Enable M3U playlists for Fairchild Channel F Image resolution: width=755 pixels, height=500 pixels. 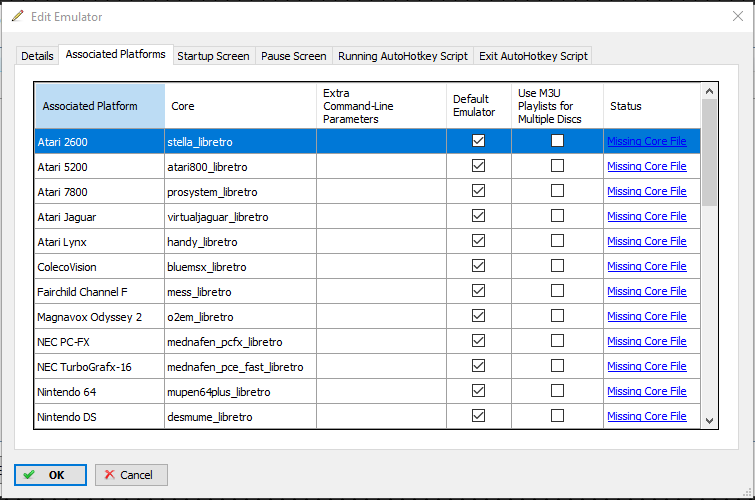point(557,291)
